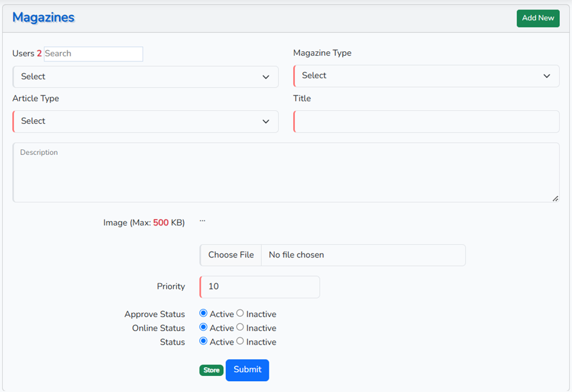The width and height of the screenshot is (572, 392).
Task: Submit the magazine form
Action: [x=247, y=370]
